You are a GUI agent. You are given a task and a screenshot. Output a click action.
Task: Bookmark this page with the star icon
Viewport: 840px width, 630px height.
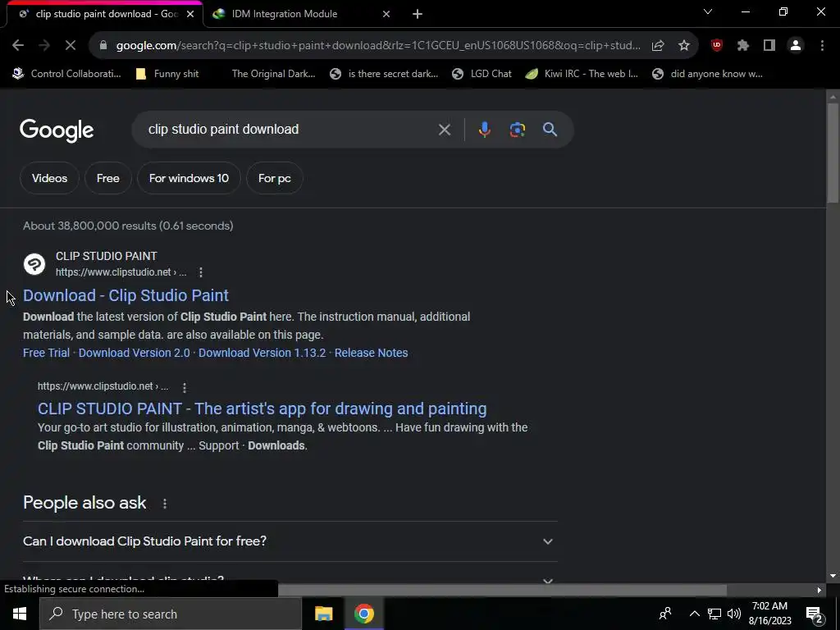click(x=684, y=46)
